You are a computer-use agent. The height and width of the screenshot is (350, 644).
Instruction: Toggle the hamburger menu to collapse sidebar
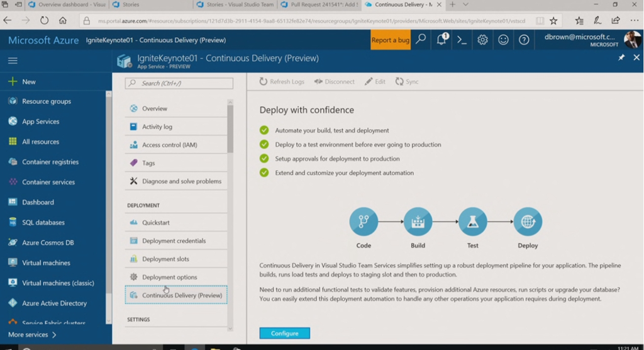(13, 61)
